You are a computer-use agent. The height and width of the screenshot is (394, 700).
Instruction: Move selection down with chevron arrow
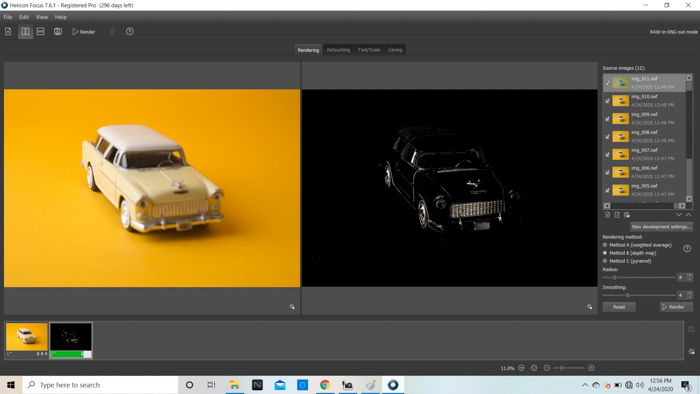(x=679, y=215)
